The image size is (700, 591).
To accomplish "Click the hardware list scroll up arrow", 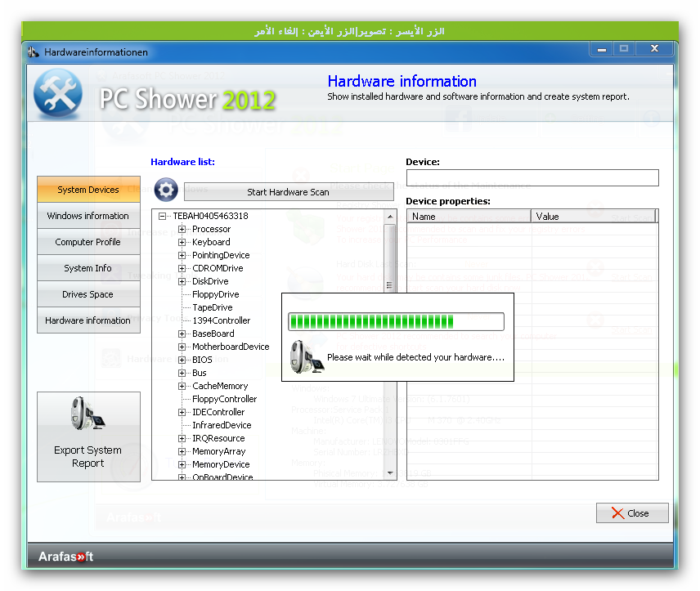I will pyautogui.click(x=390, y=217).
